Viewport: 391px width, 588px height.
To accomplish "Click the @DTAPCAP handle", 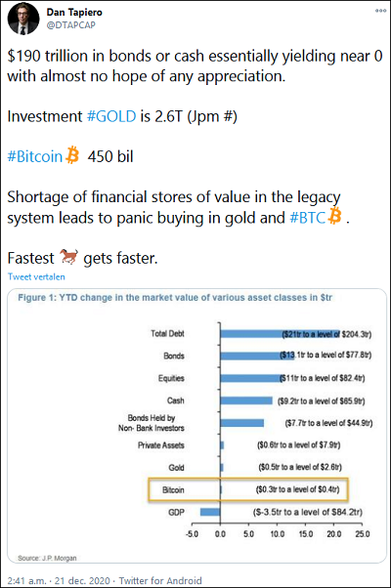I will pos(71,25).
